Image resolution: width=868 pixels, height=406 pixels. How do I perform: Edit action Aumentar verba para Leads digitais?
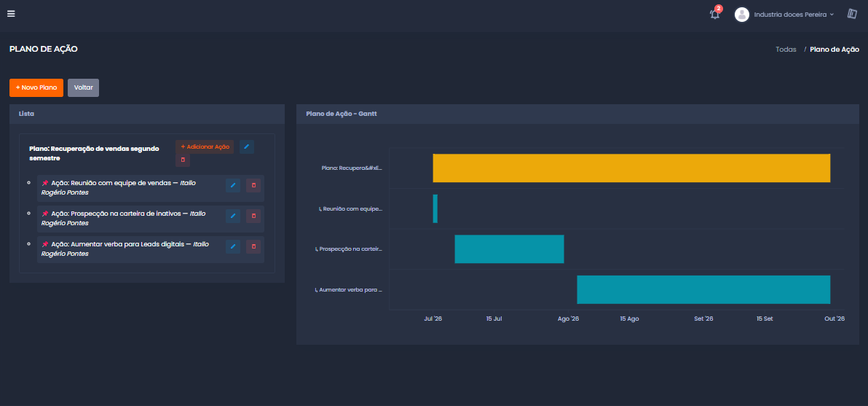click(233, 246)
